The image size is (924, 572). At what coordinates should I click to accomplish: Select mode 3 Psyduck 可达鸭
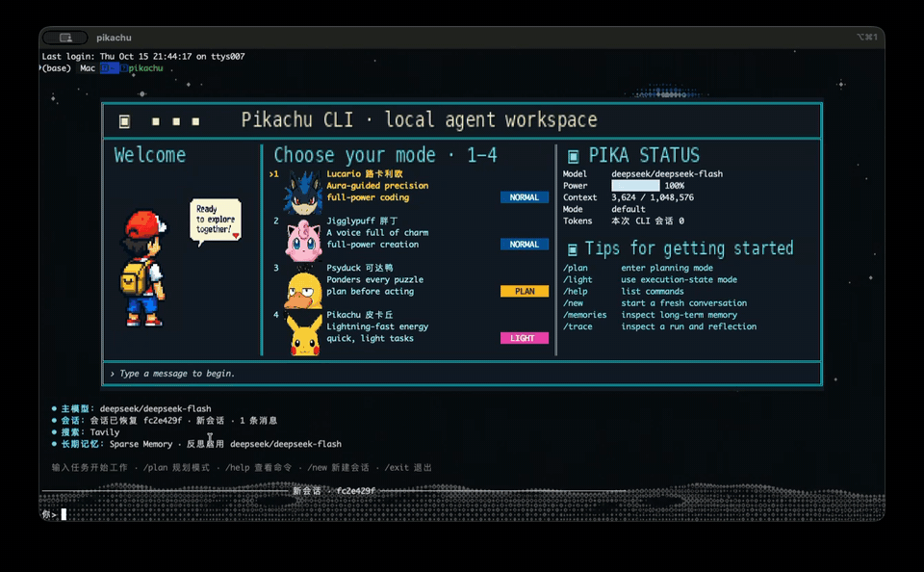409,286
